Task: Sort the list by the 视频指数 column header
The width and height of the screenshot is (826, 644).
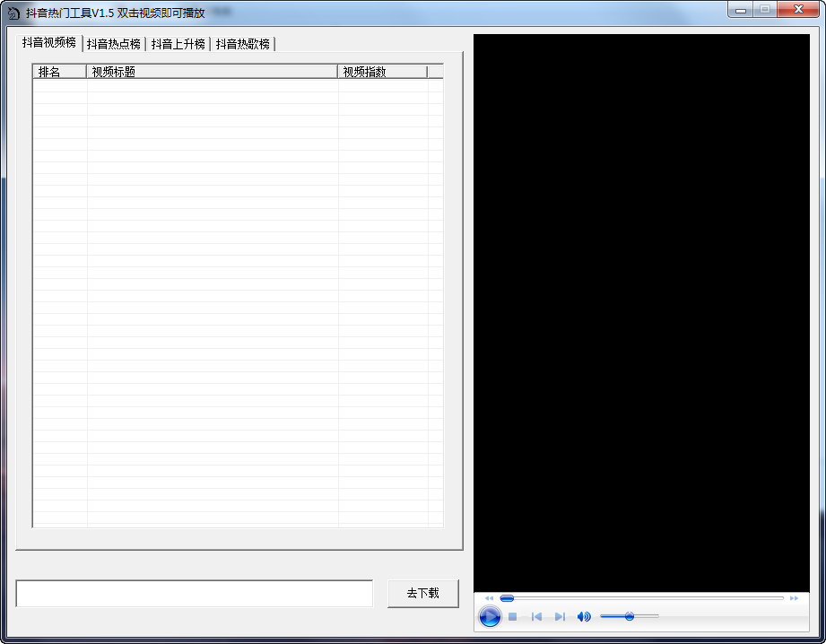Action: [382, 72]
